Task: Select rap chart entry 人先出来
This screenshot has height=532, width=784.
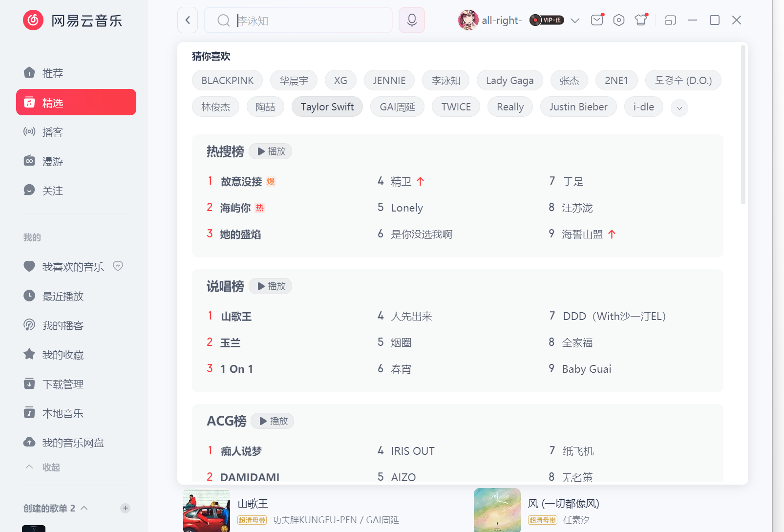Action: click(412, 317)
